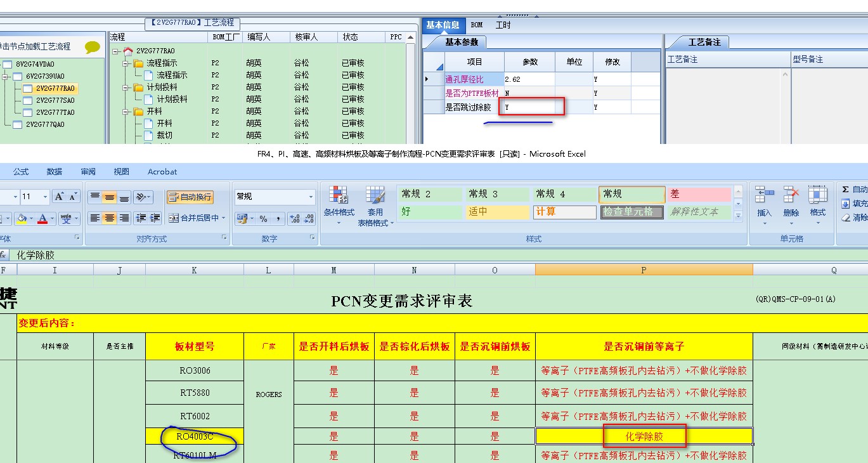The image size is (868, 463).
Task: Apply comma style number format
Action: coord(279,219)
